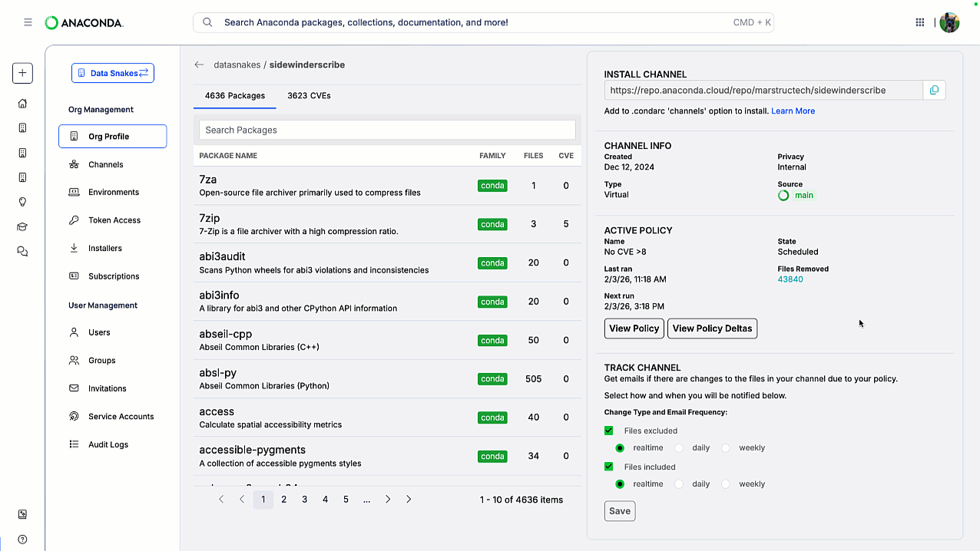Open the Learn More link
Image resolution: width=980 pixels, height=551 pixels.
(793, 111)
